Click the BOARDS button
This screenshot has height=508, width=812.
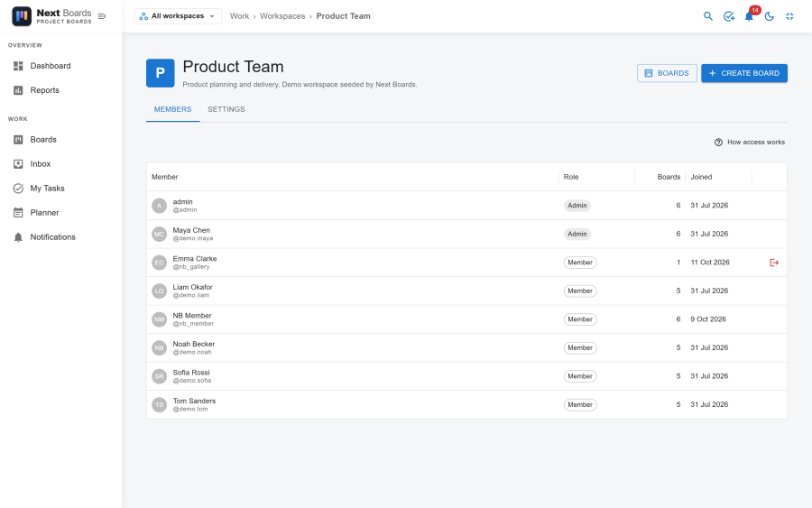(x=667, y=73)
